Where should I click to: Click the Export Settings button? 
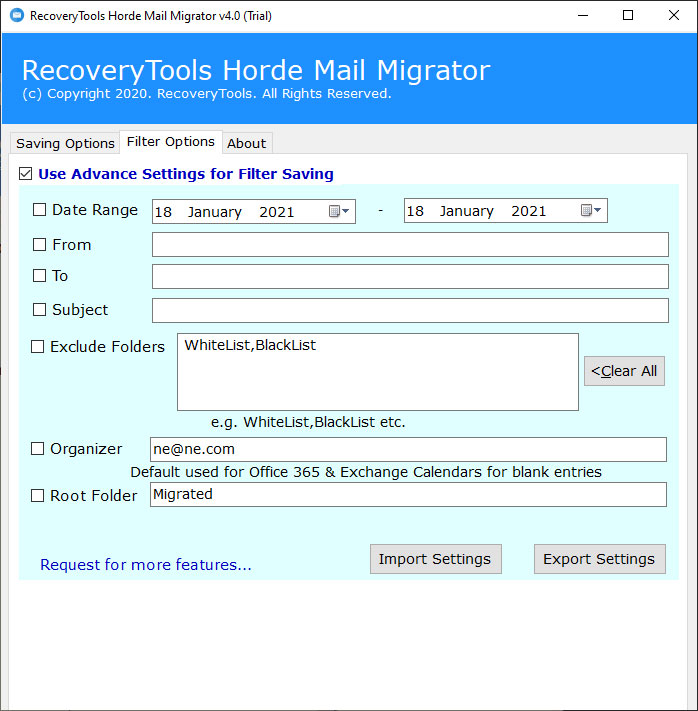pyautogui.click(x=600, y=559)
